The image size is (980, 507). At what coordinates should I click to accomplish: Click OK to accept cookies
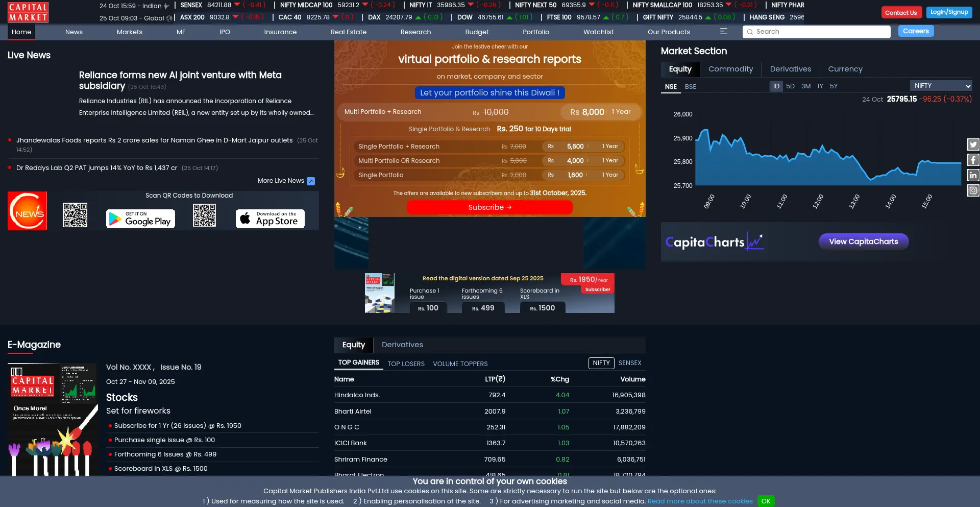click(x=766, y=501)
